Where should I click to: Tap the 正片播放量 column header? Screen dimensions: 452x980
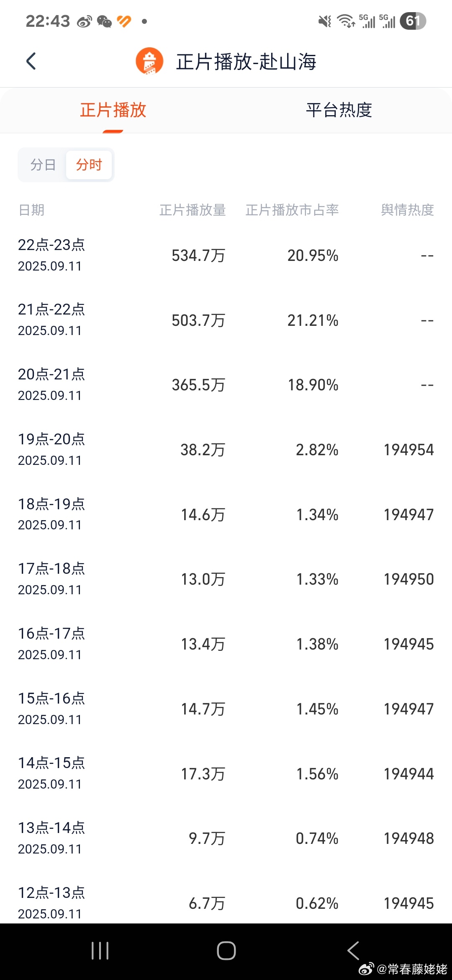[193, 210]
